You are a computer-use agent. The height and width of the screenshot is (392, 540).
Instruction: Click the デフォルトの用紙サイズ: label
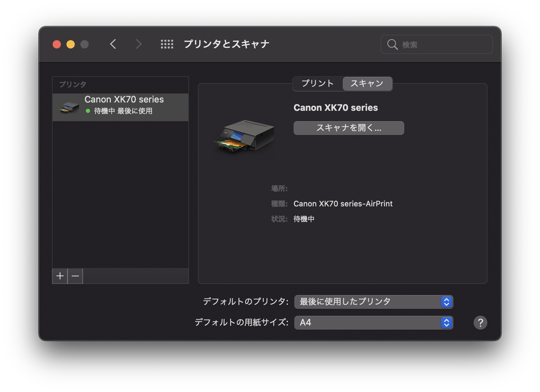coord(242,322)
